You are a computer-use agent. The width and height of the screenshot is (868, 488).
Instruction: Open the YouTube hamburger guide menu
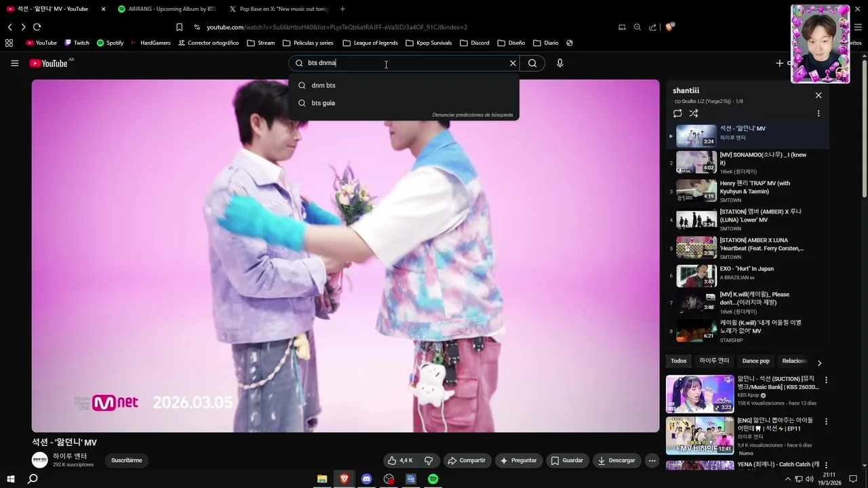click(x=14, y=63)
